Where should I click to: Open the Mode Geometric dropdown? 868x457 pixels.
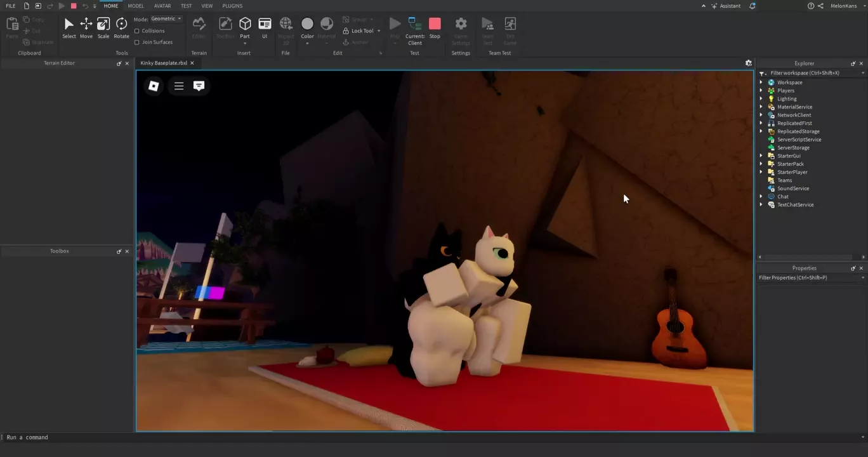pyautogui.click(x=166, y=19)
